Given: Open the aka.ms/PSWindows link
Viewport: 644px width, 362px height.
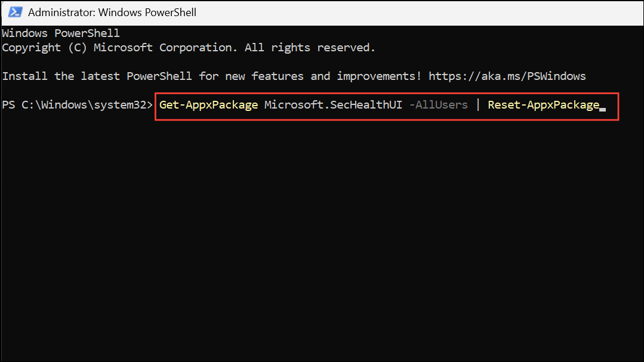Looking at the screenshot, I should point(507,76).
